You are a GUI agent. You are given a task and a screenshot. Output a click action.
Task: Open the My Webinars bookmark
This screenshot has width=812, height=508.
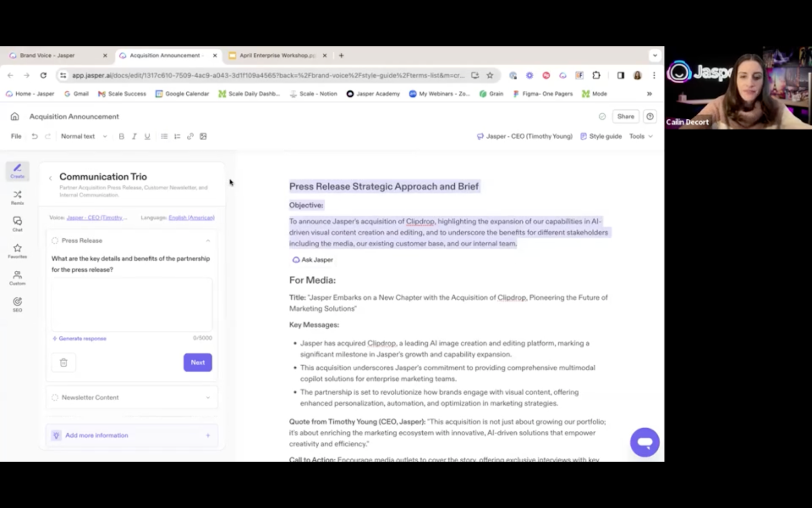pyautogui.click(x=439, y=93)
